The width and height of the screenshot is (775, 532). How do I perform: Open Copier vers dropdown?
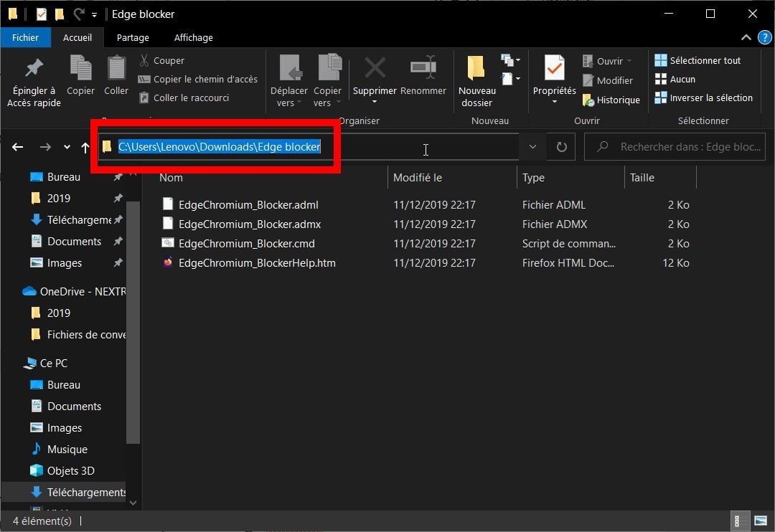coord(327,81)
